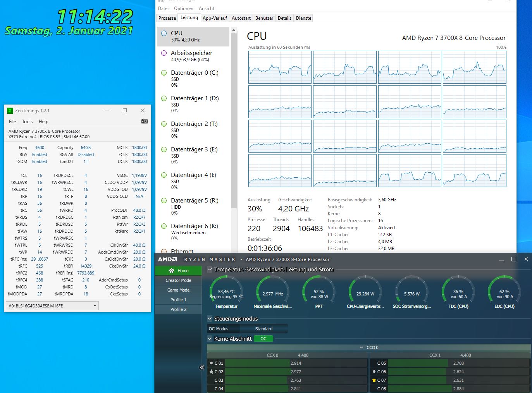Click scroll-up arrow in performance list scrollbar

234,30
